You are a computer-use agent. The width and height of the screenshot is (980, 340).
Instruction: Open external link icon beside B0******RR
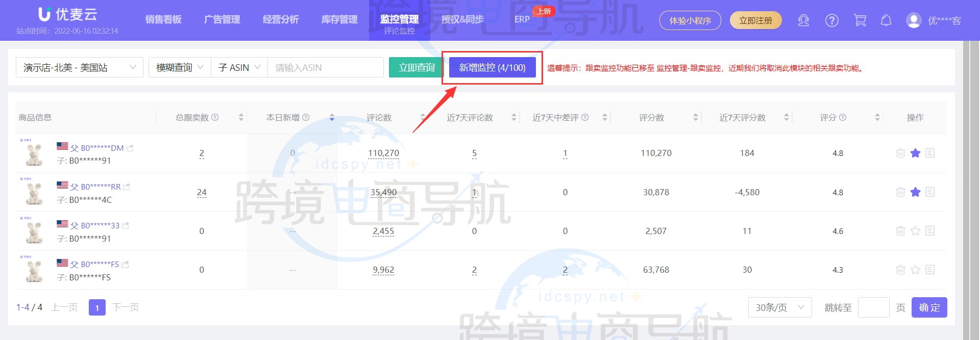tap(127, 187)
